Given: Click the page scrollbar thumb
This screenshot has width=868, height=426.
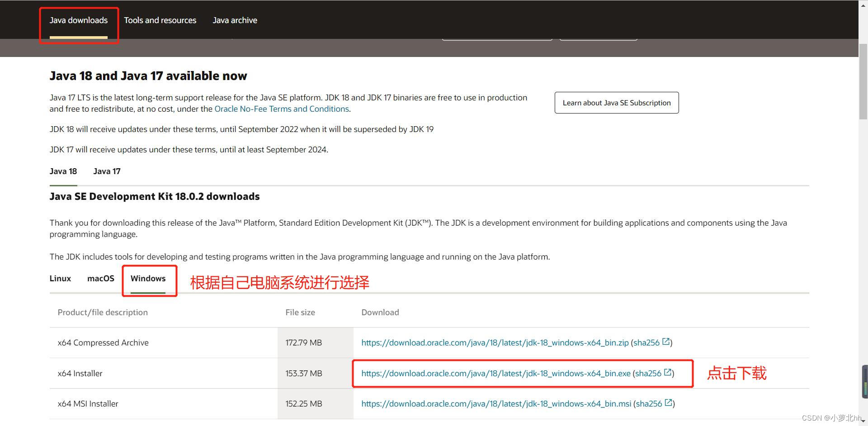Looking at the screenshot, I should (x=863, y=81).
